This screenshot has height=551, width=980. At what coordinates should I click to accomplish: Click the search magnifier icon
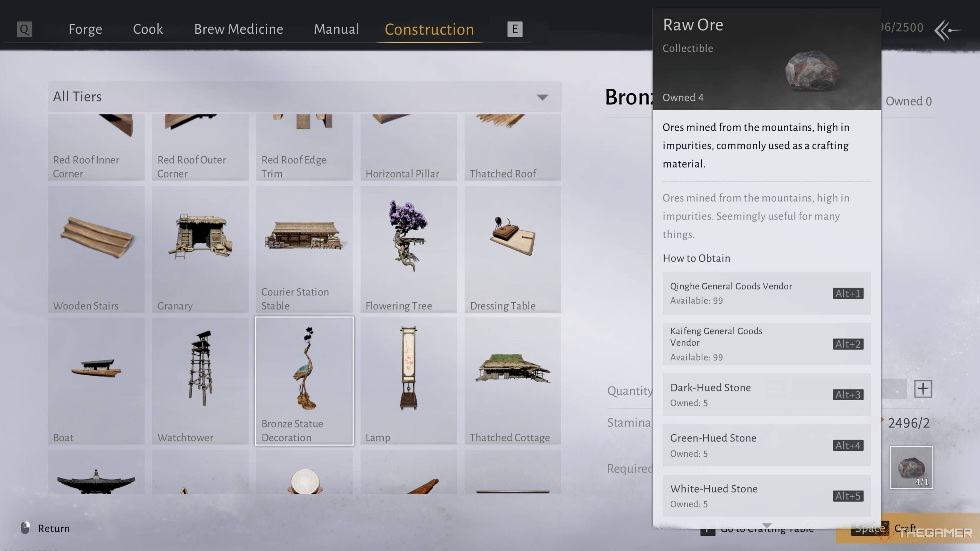[24, 29]
